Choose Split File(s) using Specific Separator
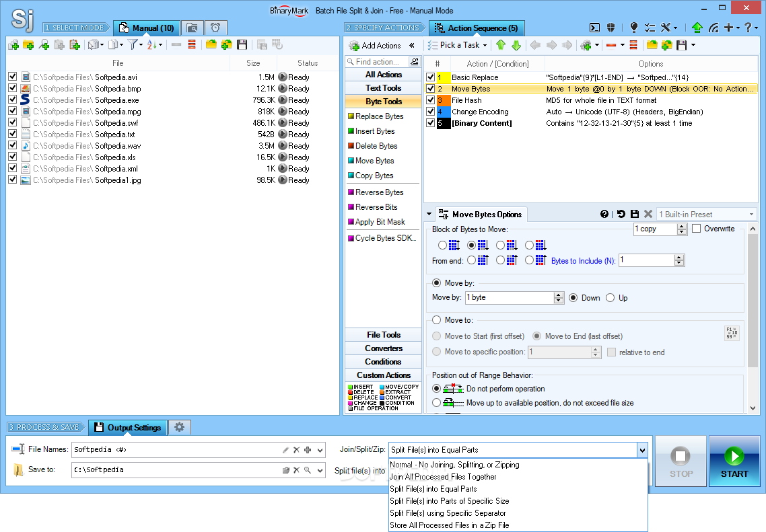The height and width of the screenshot is (532, 766). click(448, 513)
